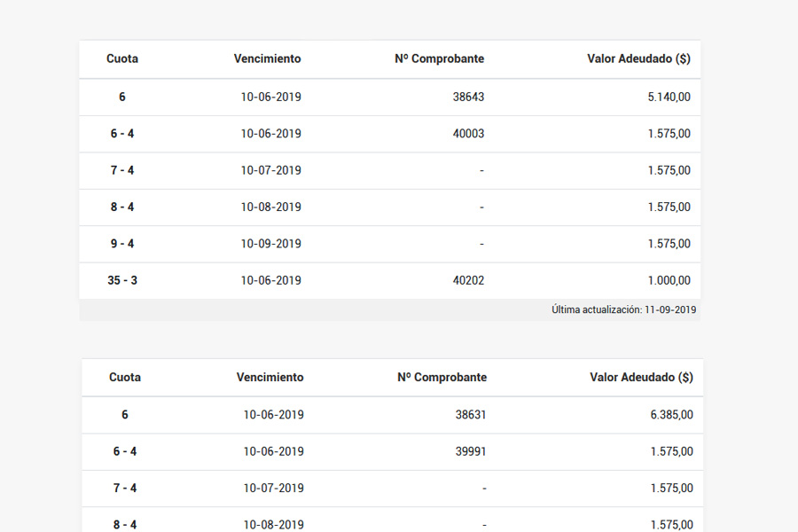Click the Cuota header in the lower table
The width and height of the screenshot is (798, 532).
point(125,377)
